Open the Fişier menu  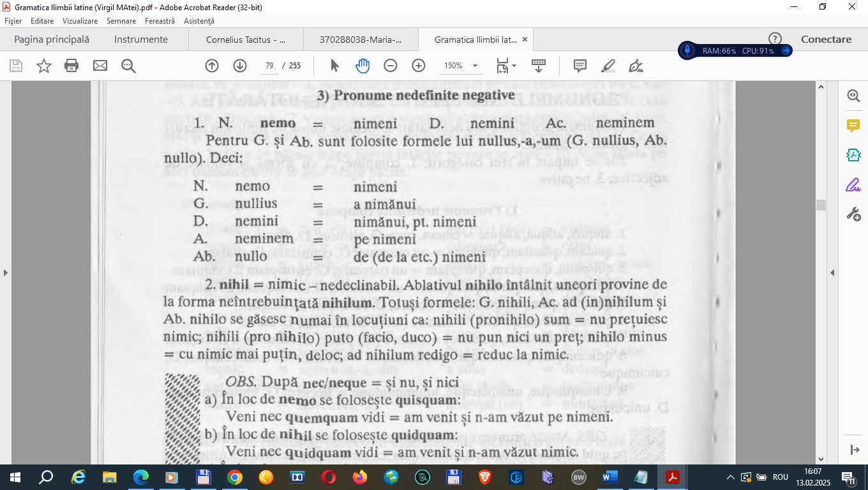(13, 21)
